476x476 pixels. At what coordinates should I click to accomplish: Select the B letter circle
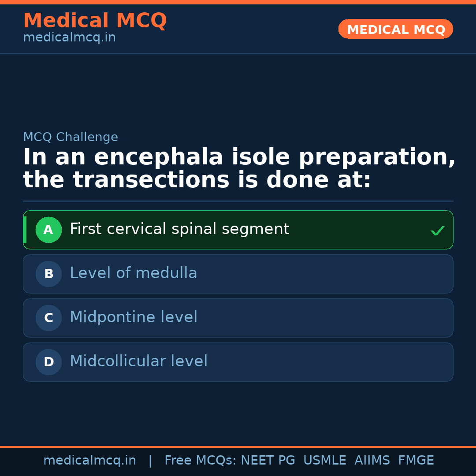coord(48,274)
